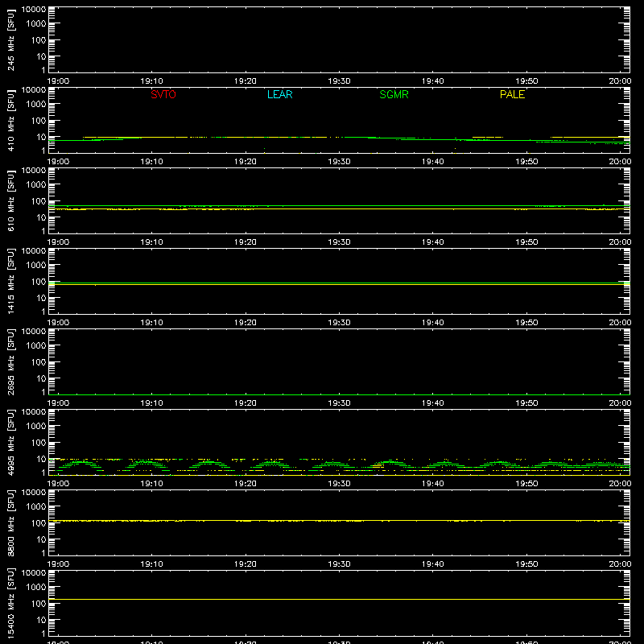The image size is (644, 644).
Task: Click the 10000 tick of the 15400 MHz axis
Action: [34, 573]
